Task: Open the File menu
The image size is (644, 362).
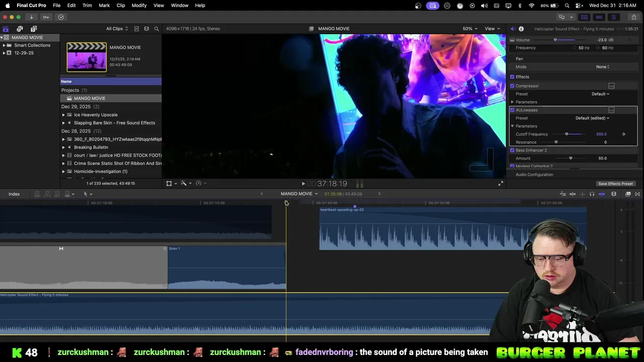Action: (x=57, y=6)
